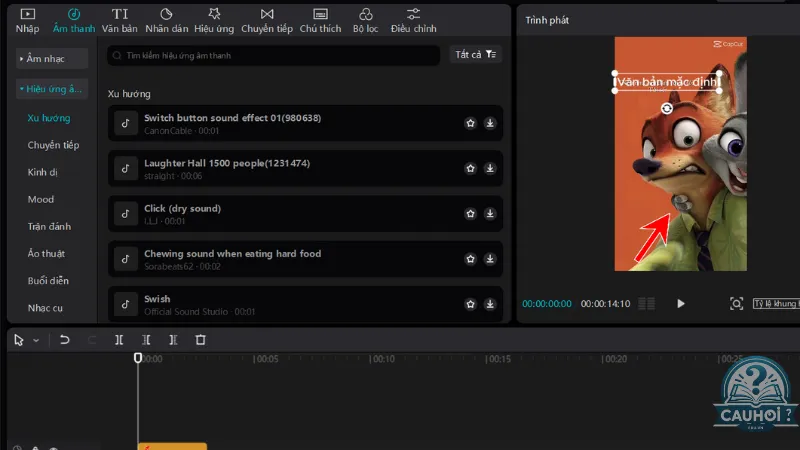Screen dimensions: 800x450
Task: Select the Trận đánh sound category
Action: pos(49,226)
